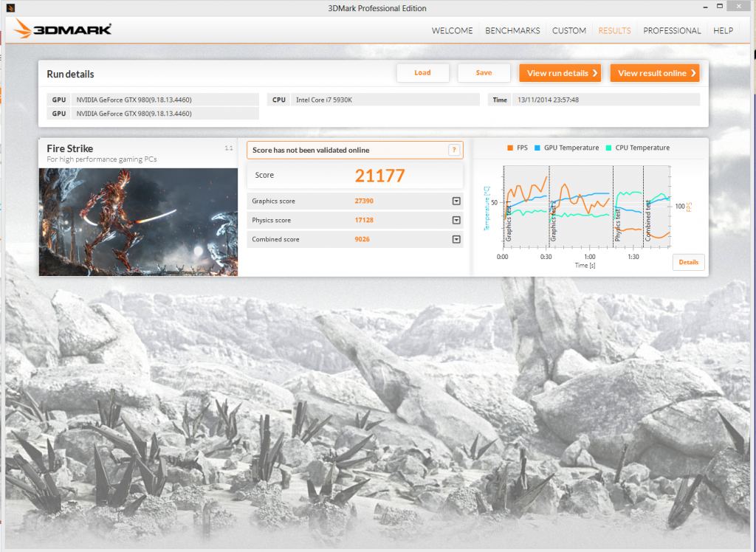Click the Save button
This screenshot has width=756, height=552.
coord(484,73)
